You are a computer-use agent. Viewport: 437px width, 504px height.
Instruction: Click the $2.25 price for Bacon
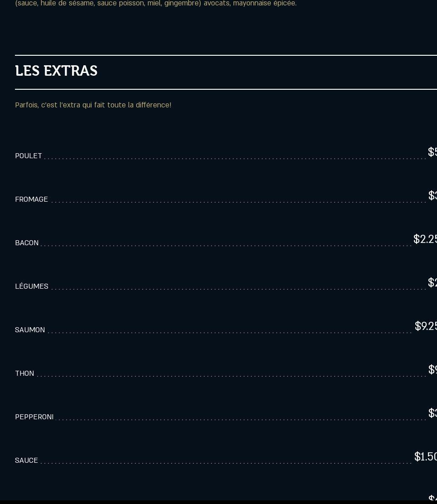pyautogui.click(x=425, y=239)
